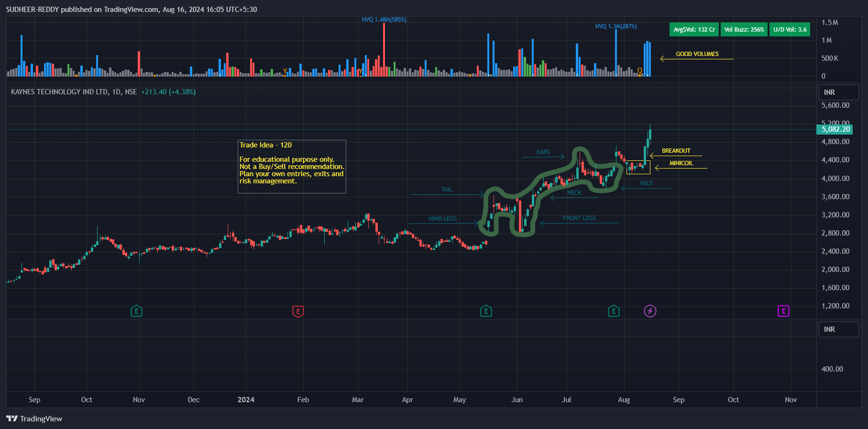
Task: Select the MINICOIL annotation label
Action: click(681, 163)
